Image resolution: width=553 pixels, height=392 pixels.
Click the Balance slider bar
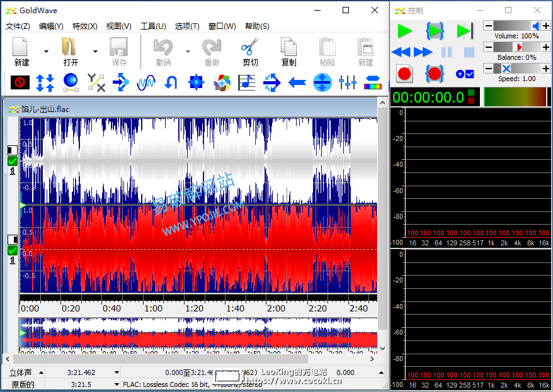coord(517,47)
